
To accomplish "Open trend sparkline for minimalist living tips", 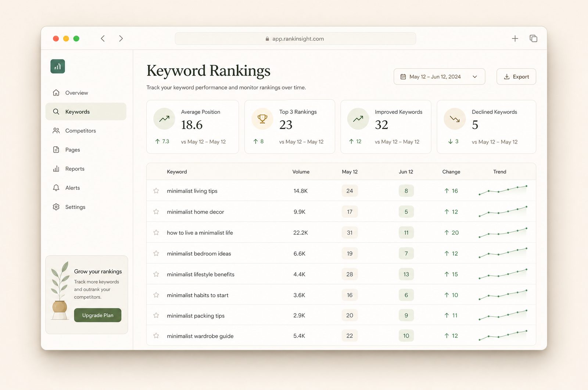I will tap(503, 190).
